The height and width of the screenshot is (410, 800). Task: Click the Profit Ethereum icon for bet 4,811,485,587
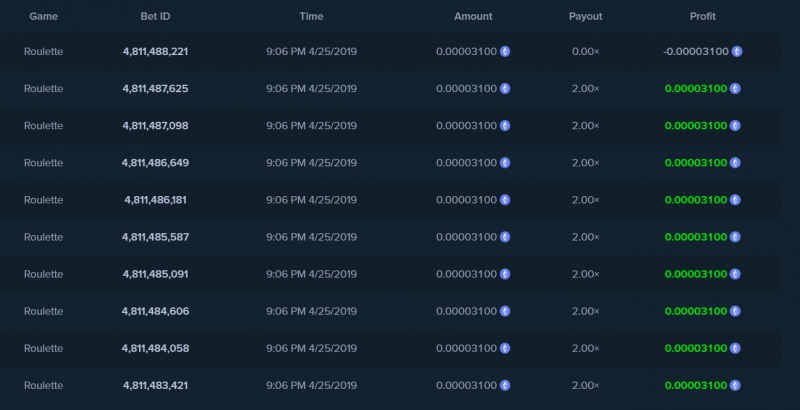click(x=735, y=237)
